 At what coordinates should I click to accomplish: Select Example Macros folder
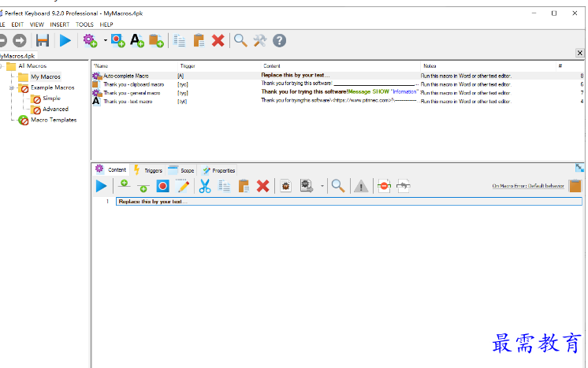53,87
